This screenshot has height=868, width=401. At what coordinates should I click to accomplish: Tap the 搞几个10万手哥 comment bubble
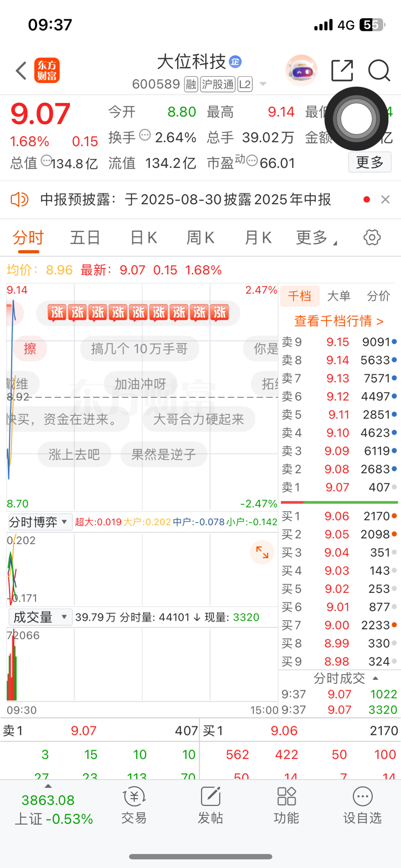pyautogui.click(x=139, y=349)
